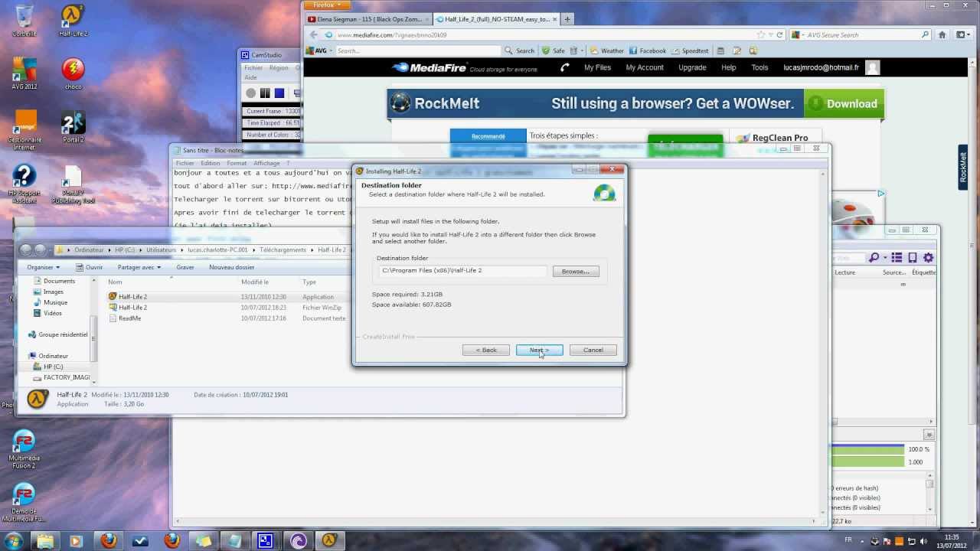The width and height of the screenshot is (980, 551).
Task: Click taskbar clock showing 11:35
Action: (952, 540)
